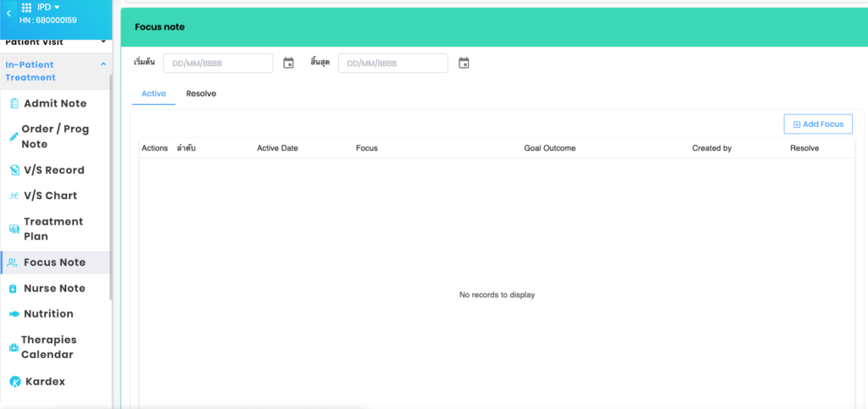Open the IPD module dropdown
Viewport: 868px width, 409px height.
[x=48, y=7]
